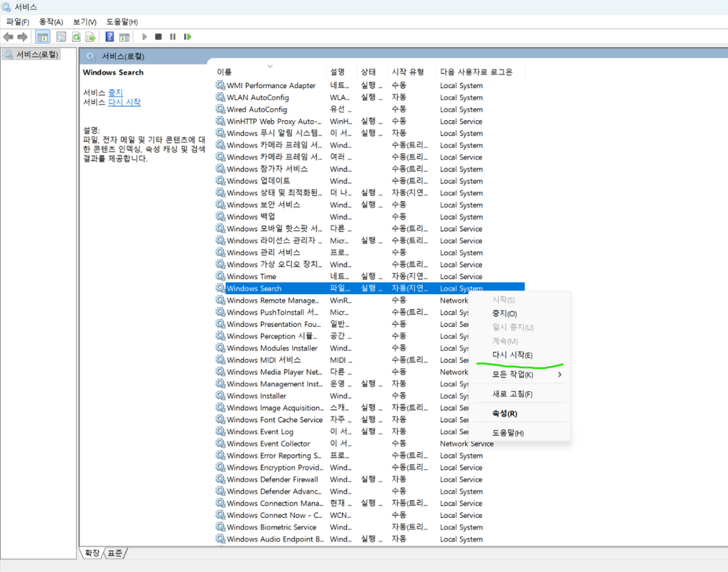This screenshot has height=572, width=728.
Task: Select the Windows 업데이트 service row
Action: point(370,181)
